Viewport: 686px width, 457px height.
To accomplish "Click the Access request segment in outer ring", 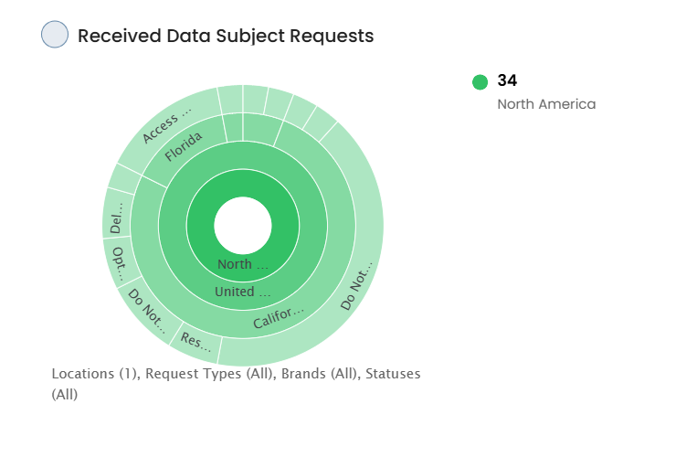I will click(x=168, y=127).
